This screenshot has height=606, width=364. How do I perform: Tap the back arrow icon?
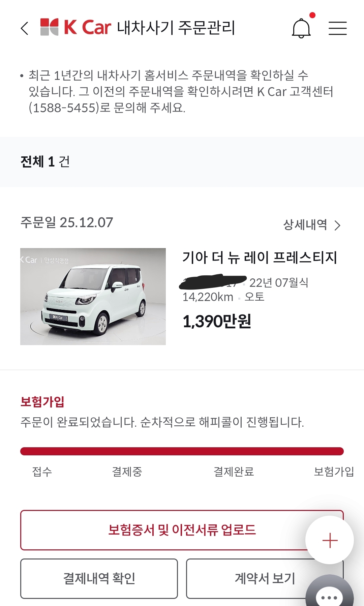click(x=25, y=28)
